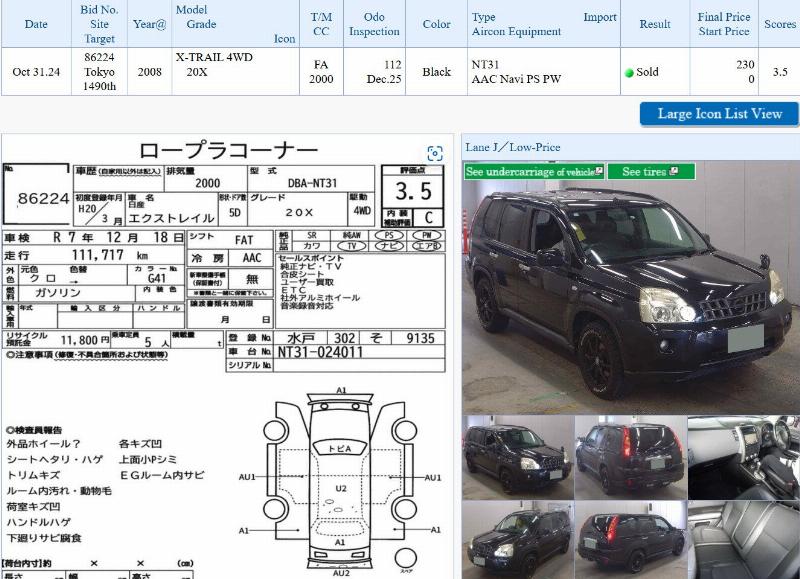
Task: Click external-link icon on See undercarriage button
Action: coord(598,172)
